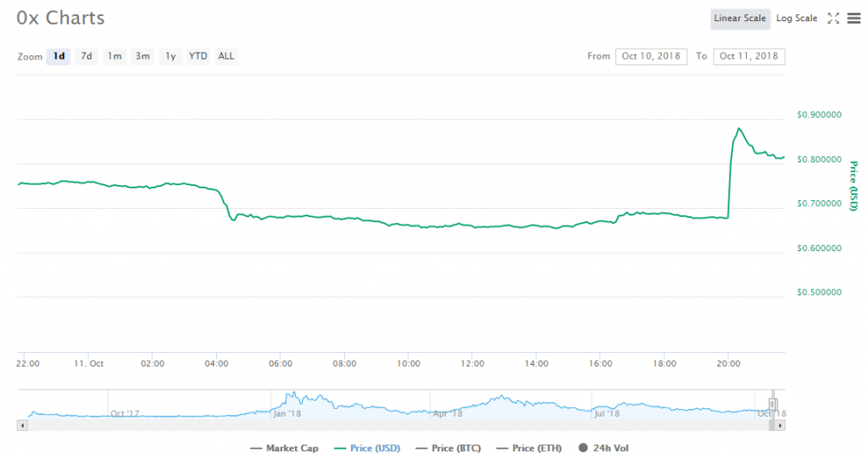
Task: Click the navigator range handle
Action: [x=772, y=404]
